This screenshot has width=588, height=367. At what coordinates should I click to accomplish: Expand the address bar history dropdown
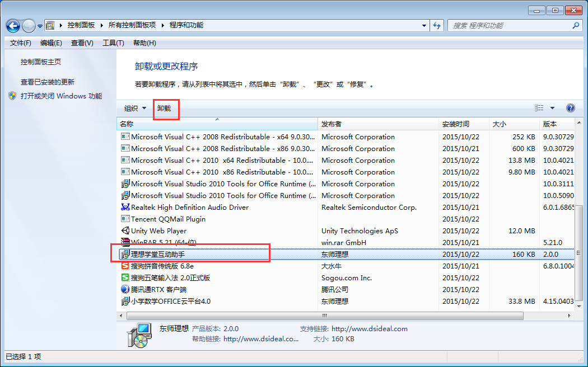click(424, 26)
